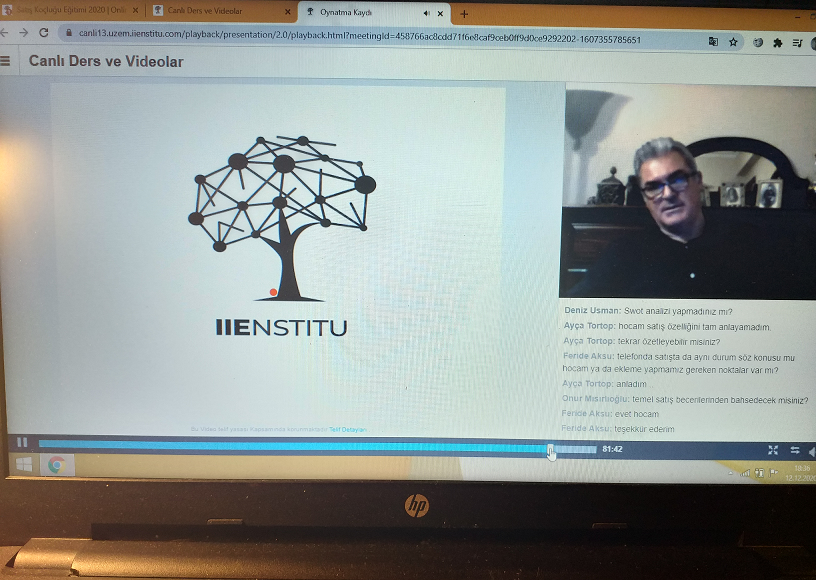Click the IIENSTITU presentation slide
This screenshot has width=816, height=580.
point(278,260)
